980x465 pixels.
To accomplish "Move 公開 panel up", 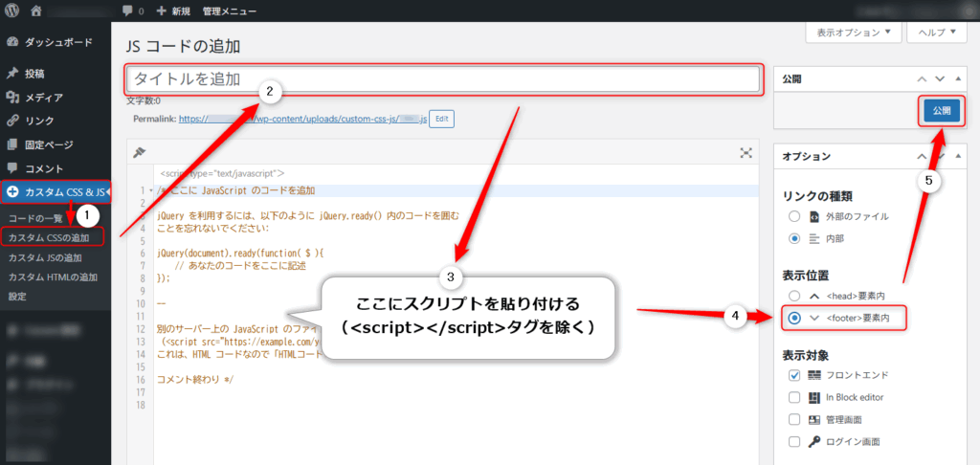I will tap(922, 78).
